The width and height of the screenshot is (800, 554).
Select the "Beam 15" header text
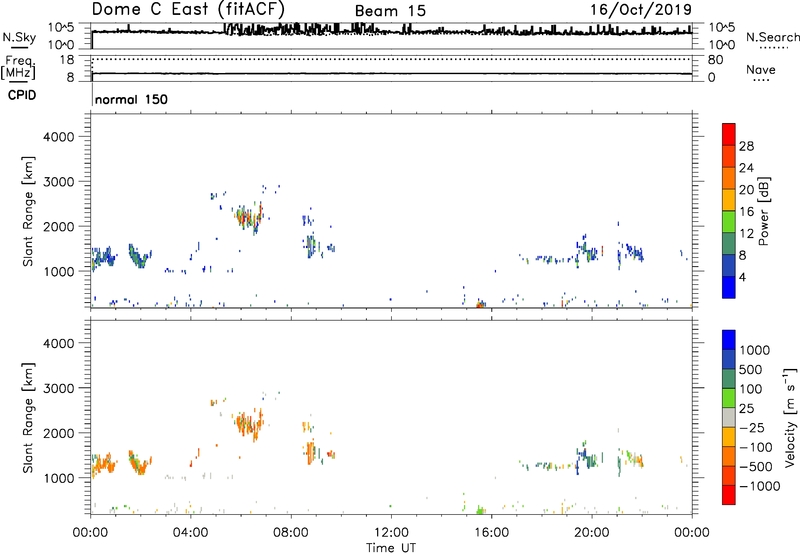click(x=390, y=11)
